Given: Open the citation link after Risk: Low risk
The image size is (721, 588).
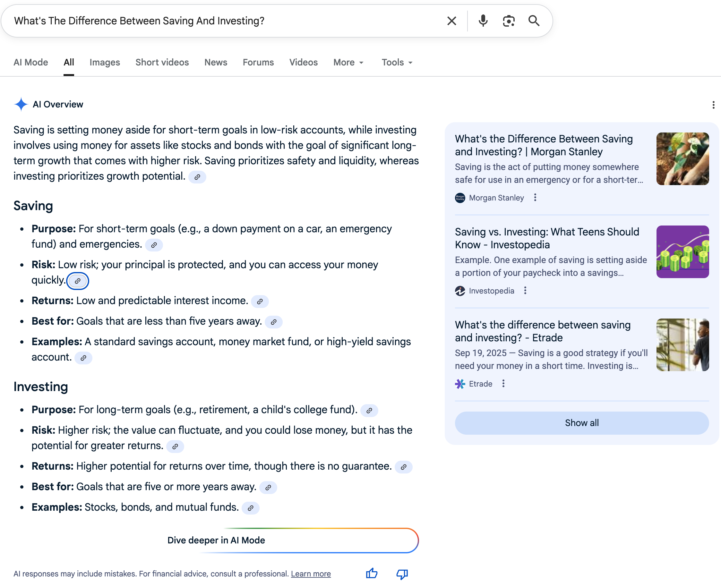Looking at the screenshot, I should 78,281.
